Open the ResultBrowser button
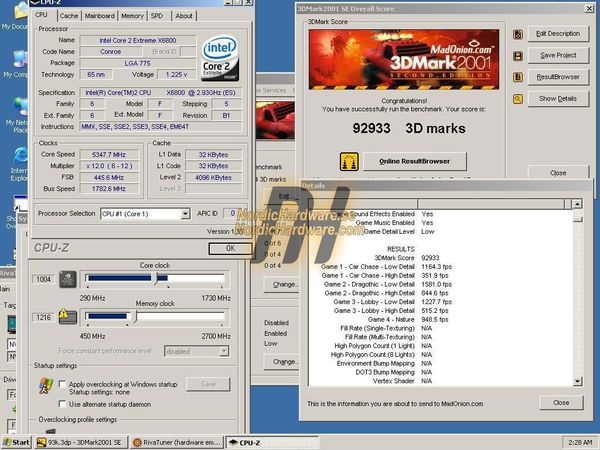The image size is (600, 450). pyautogui.click(x=558, y=77)
